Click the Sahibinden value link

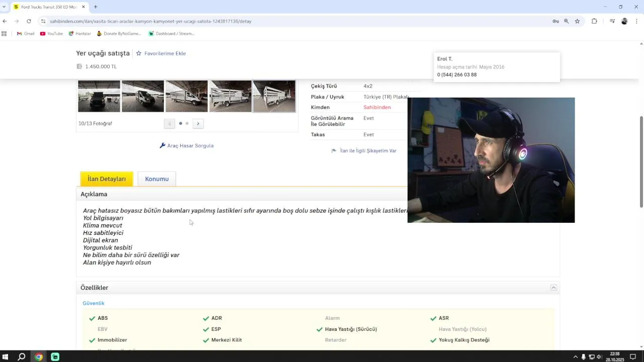[377, 108]
